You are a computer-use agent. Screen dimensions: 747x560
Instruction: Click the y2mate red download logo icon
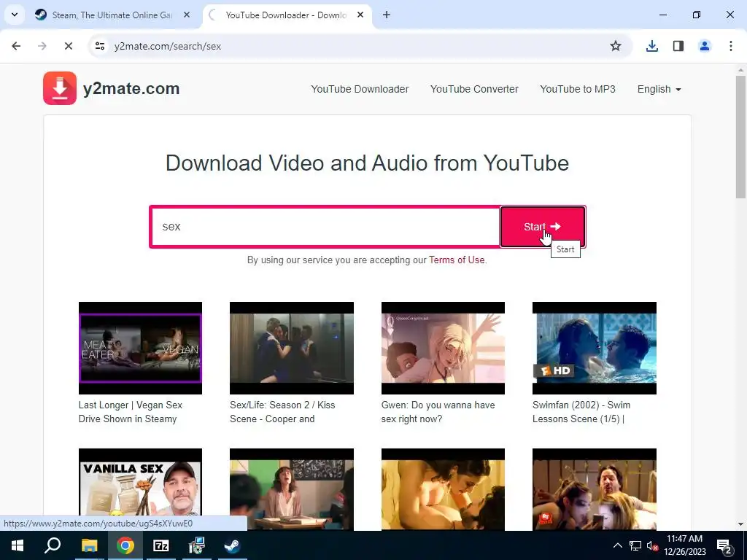coord(60,88)
